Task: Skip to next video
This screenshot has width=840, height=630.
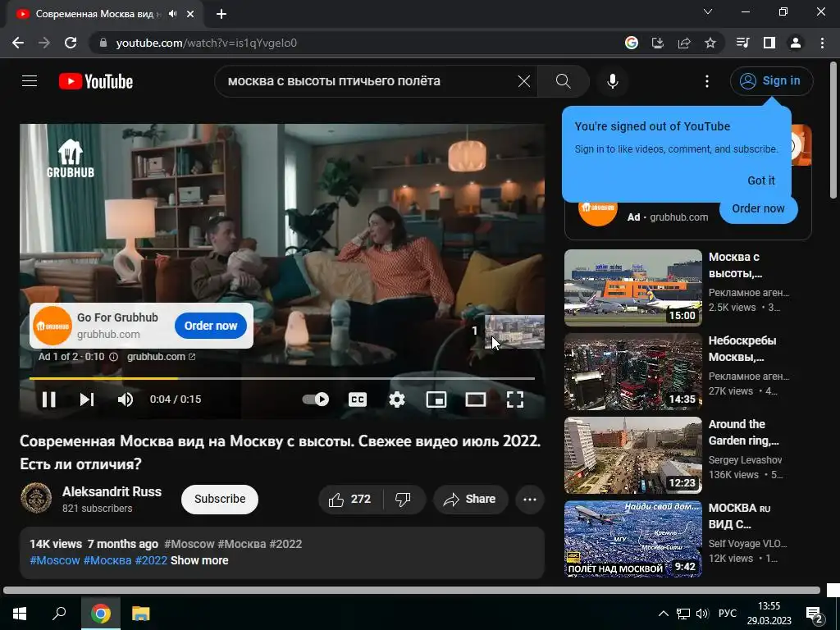Action: pos(87,399)
